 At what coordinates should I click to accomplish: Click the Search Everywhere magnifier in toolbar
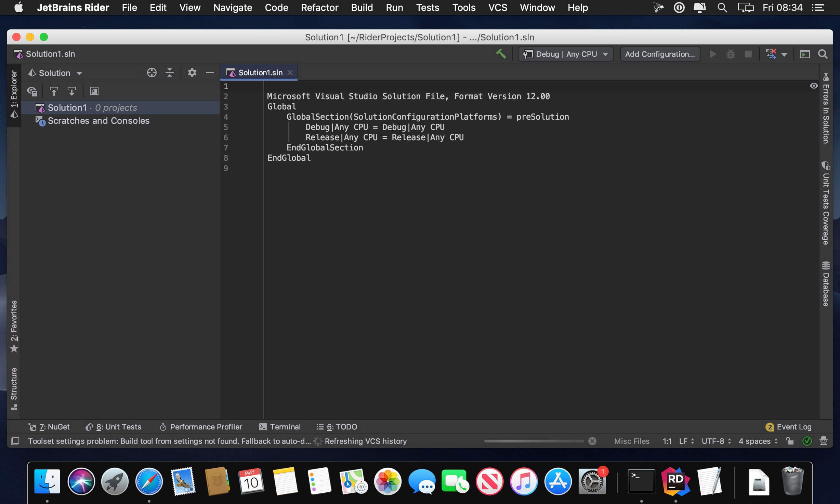point(823,54)
